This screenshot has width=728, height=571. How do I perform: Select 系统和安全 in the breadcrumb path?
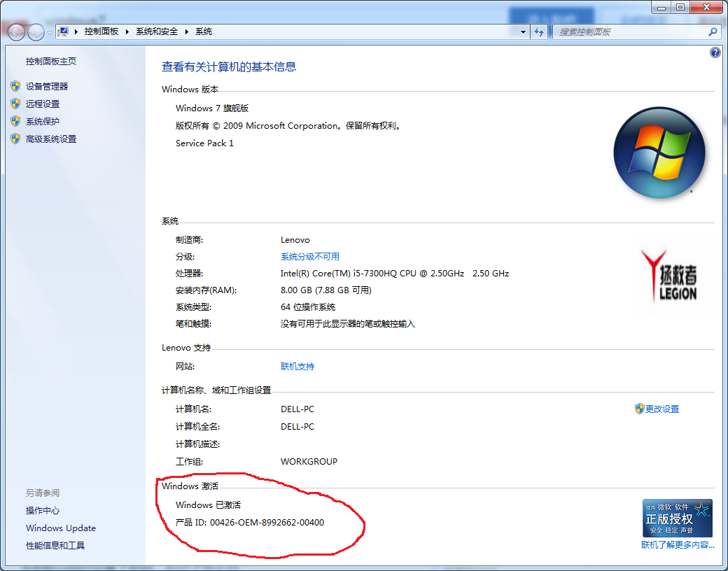157,31
